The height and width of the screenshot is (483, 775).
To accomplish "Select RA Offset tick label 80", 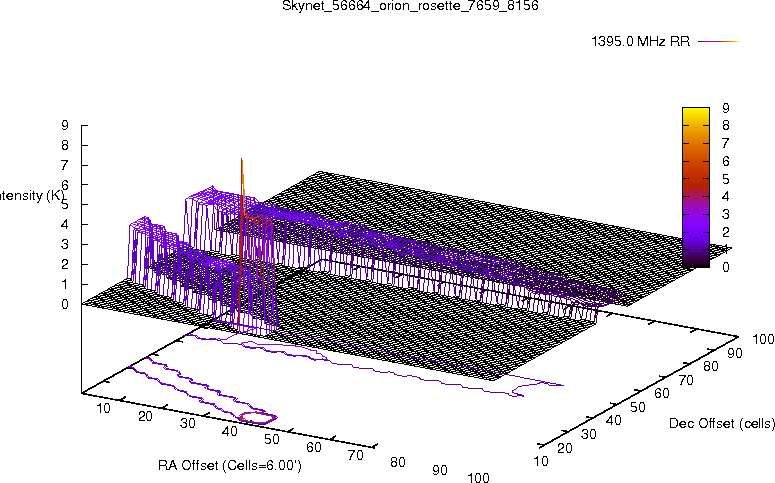I will click(398, 462).
